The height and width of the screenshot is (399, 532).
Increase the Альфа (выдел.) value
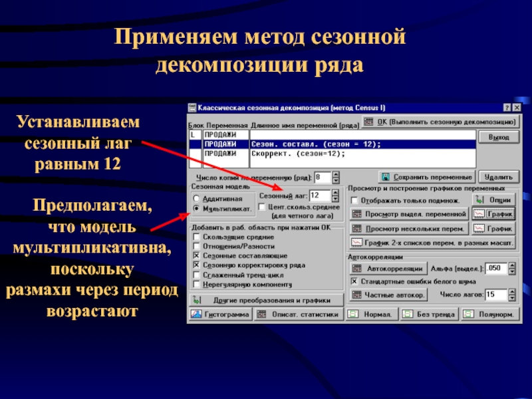click(x=512, y=265)
